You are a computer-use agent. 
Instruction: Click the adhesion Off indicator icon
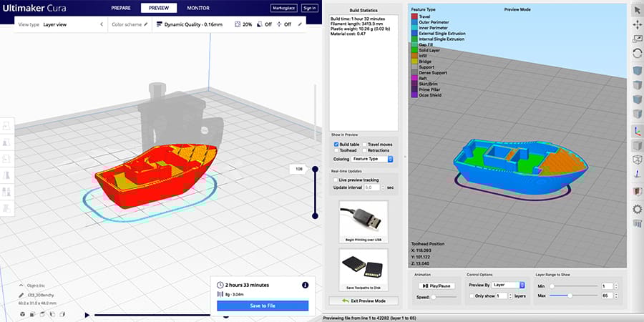point(279,24)
